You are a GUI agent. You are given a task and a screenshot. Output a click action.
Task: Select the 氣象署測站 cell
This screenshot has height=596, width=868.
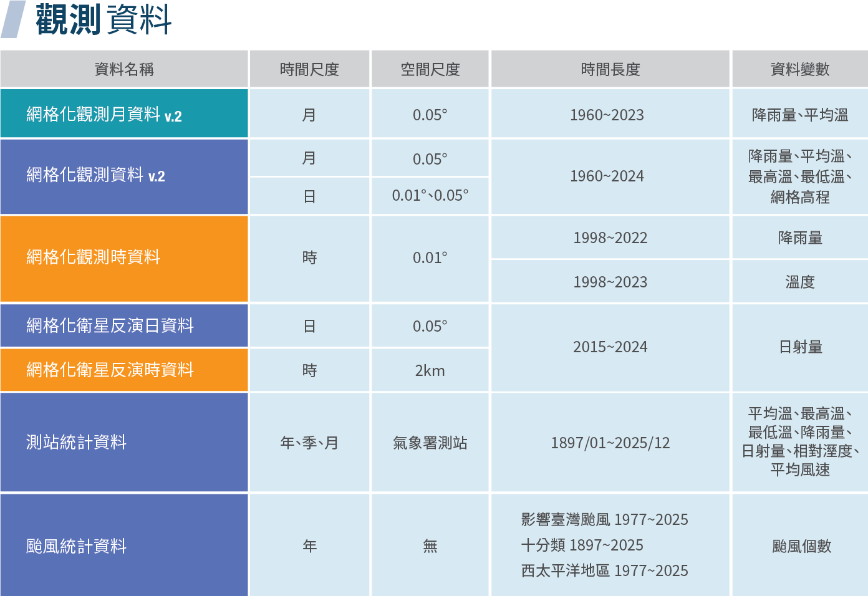tap(430, 443)
